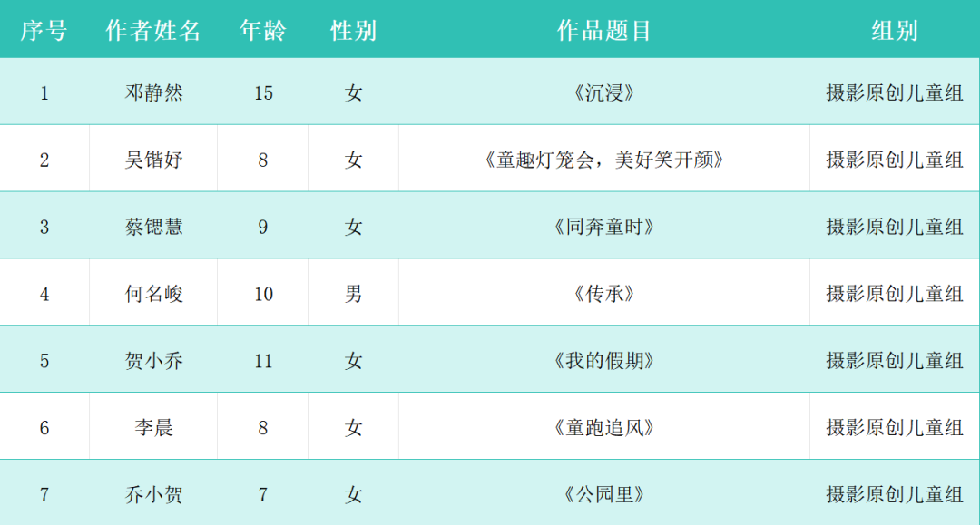Select the author cell 李晨
The height and width of the screenshot is (525, 980).
click(x=153, y=428)
